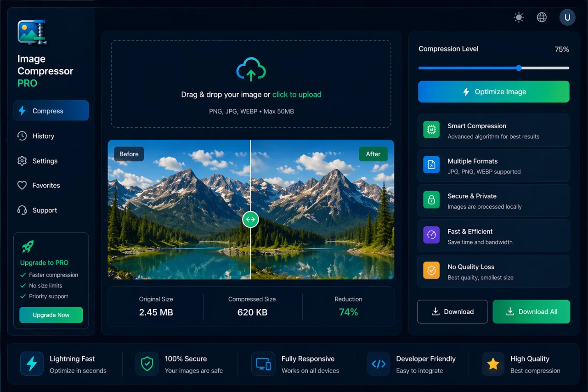Click the Settings gear icon
This screenshot has height=392, width=588.
click(x=22, y=161)
